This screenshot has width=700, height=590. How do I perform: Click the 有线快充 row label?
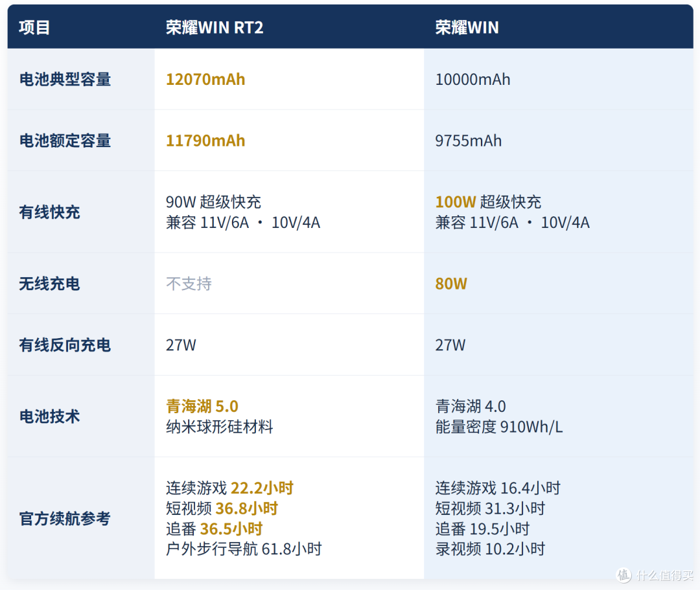[x=49, y=212]
